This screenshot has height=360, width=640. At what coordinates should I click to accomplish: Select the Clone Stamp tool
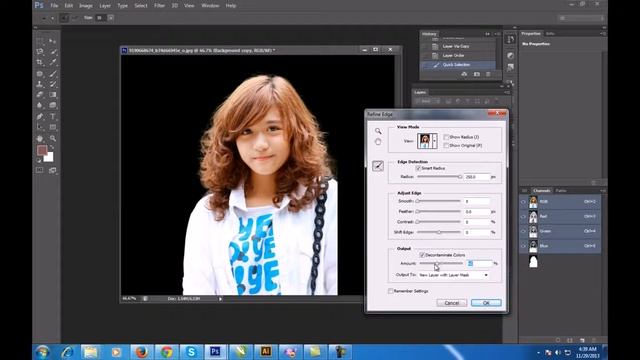[40, 84]
